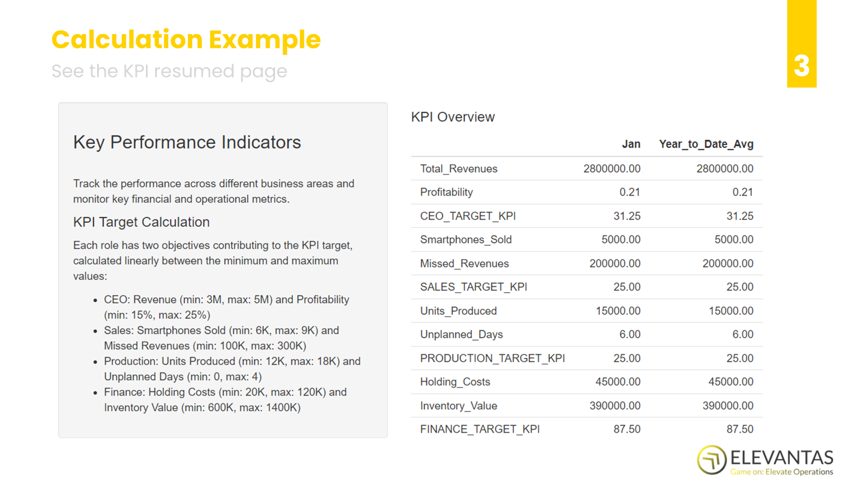This screenshot has height=488, width=868.
Task: Click the Key Performance Indicators heading
Action: (187, 142)
